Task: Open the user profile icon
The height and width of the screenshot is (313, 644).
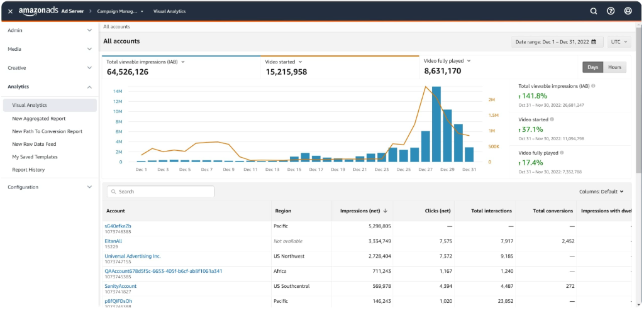Action: pyautogui.click(x=628, y=11)
